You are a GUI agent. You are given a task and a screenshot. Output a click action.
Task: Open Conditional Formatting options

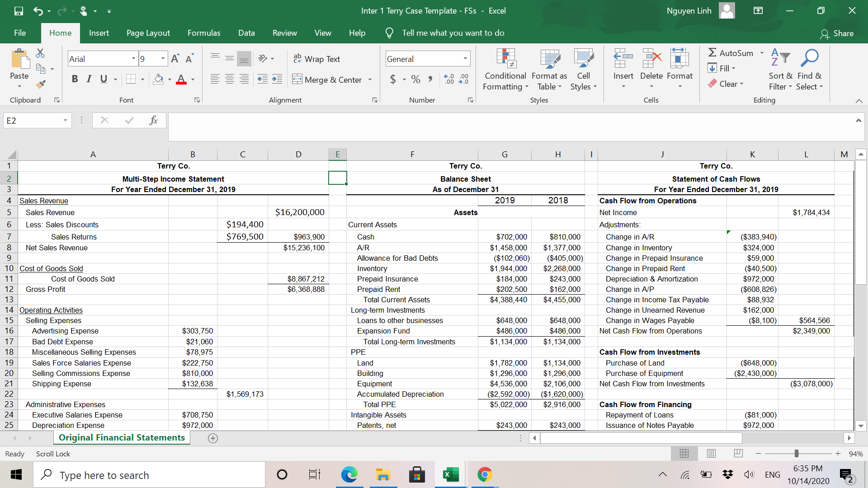505,69
